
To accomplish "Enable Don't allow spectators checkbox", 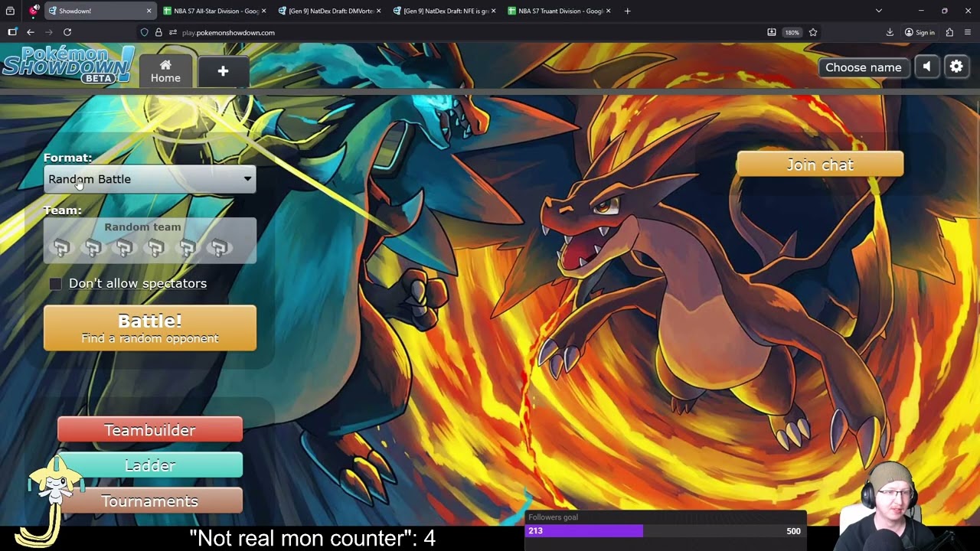I will click(55, 284).
